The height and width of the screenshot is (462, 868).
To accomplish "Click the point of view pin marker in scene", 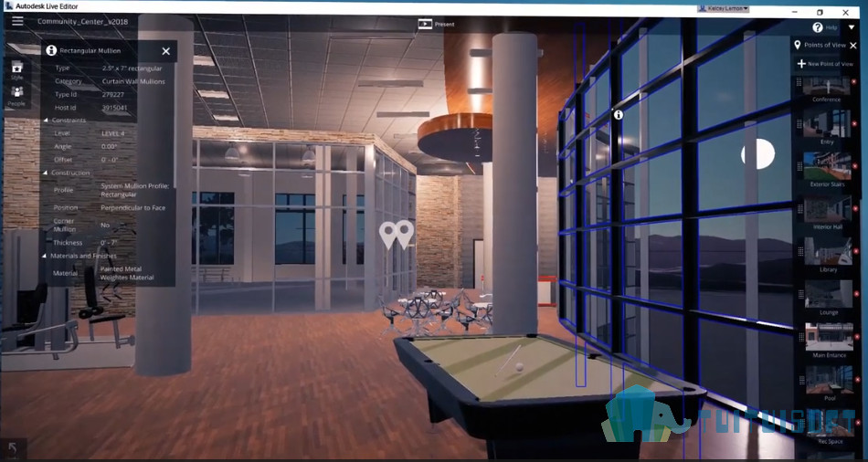I will point(397,235).
